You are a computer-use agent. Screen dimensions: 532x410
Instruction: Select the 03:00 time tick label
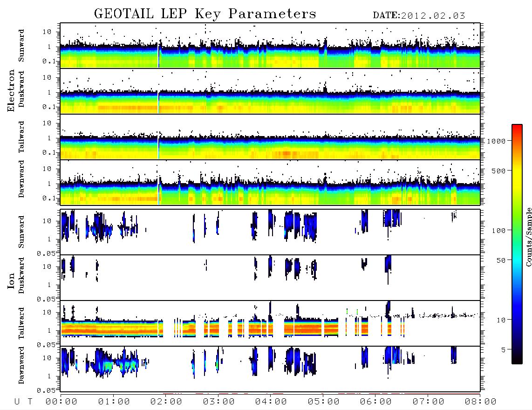pos(219,402)
